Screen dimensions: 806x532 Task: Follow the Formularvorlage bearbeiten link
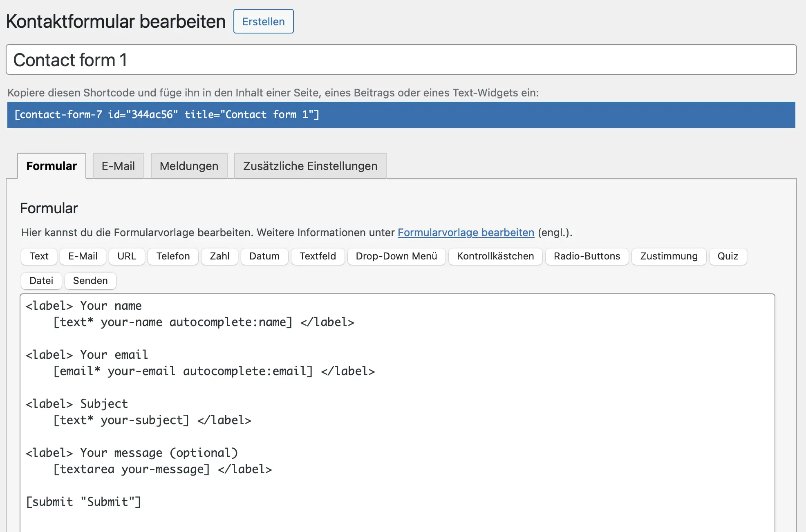(466, 232)
